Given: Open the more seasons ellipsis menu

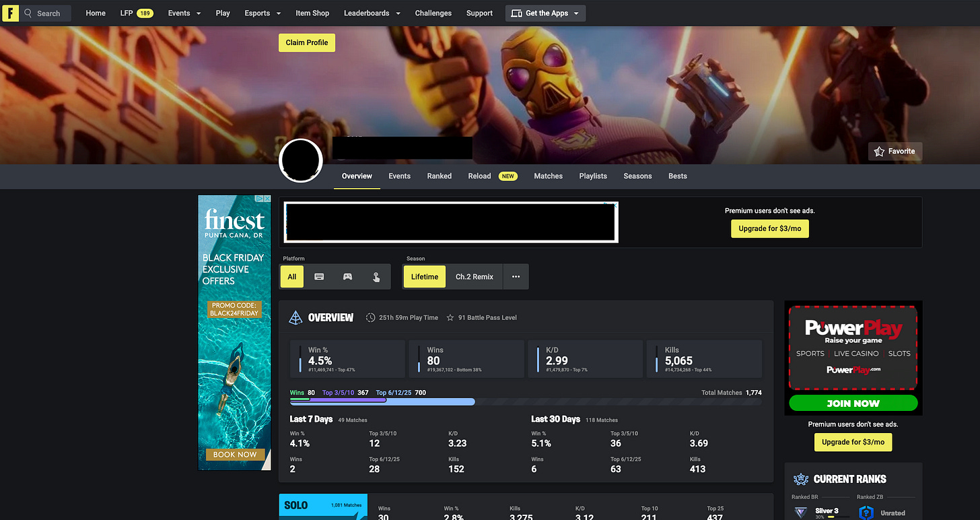Looking at the screenshot, I should point(516,277).
